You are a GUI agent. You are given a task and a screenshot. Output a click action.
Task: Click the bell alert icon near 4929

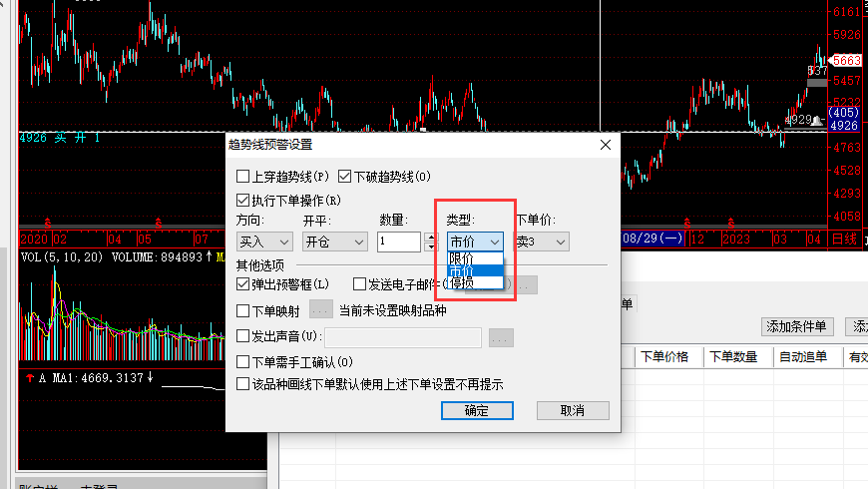click(817, 120)
